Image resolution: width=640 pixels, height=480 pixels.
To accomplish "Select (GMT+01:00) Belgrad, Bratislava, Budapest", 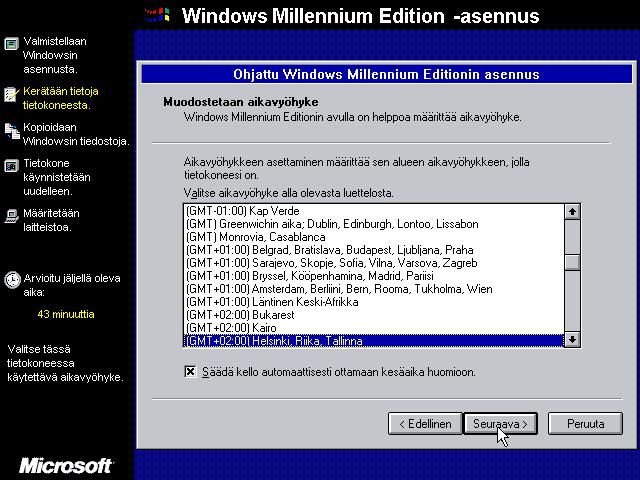I will (x=374, y=250).
